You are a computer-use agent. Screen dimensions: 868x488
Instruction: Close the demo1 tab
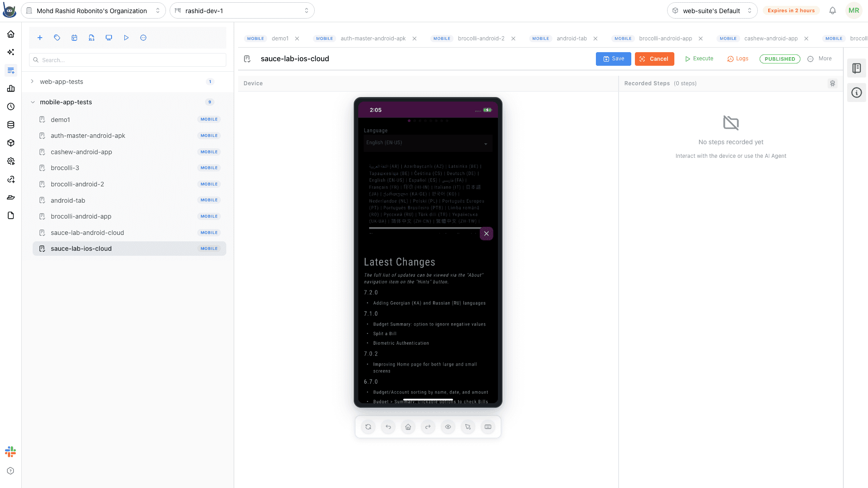[x=297, y=39]
